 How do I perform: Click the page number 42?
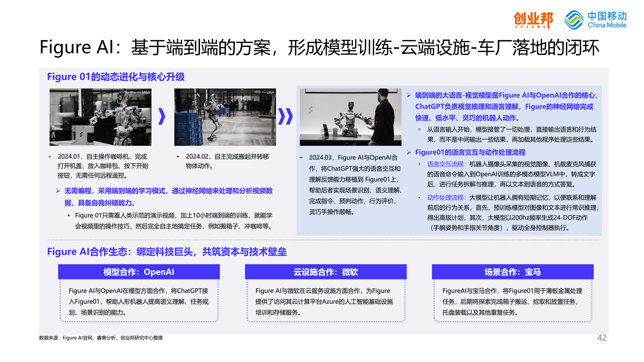(602, 338)
